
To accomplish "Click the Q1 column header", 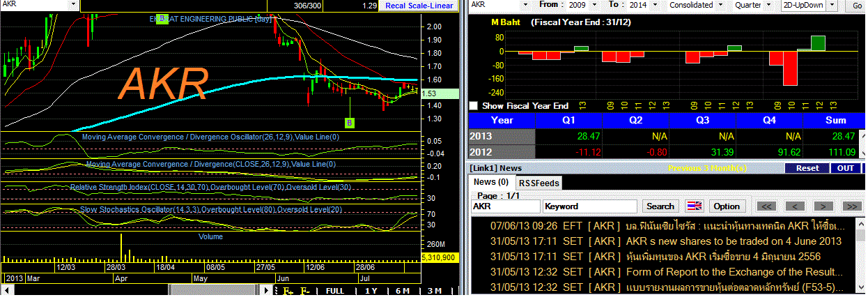I will (x=568, y=120).
